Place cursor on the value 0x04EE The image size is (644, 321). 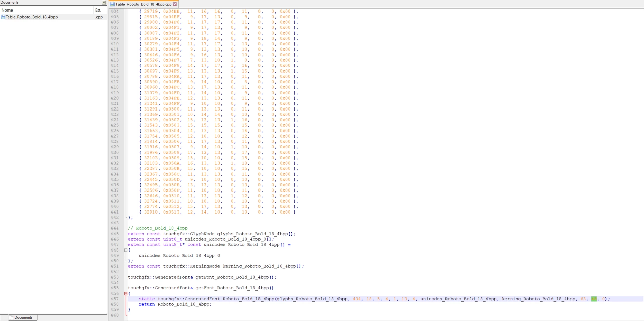click(x=171, y=12)
